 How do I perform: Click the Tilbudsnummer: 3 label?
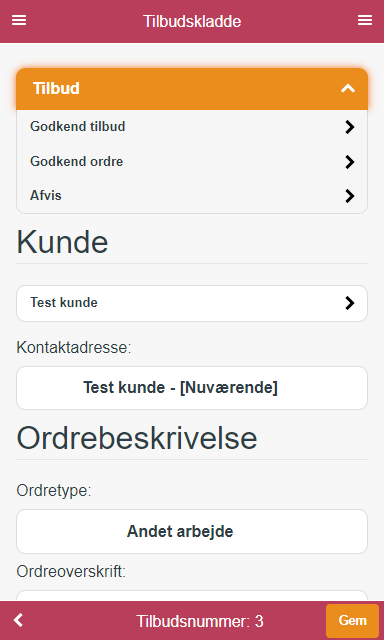(200, 621)
